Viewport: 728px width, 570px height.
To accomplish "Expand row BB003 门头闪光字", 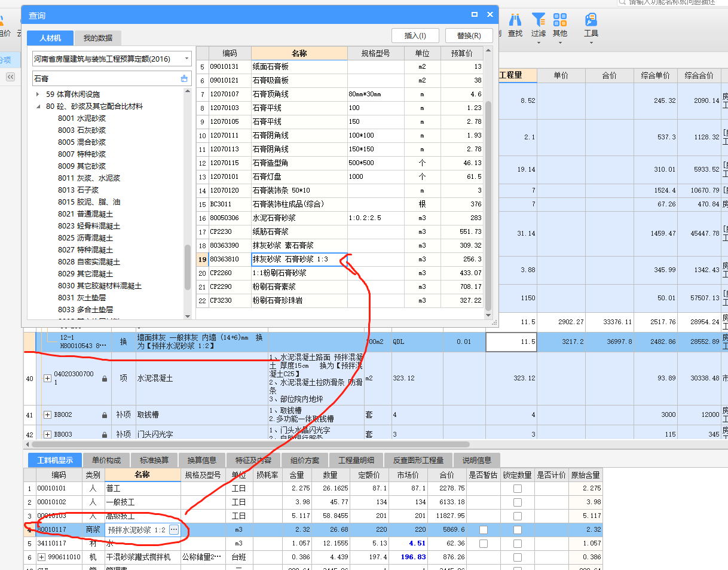I will pos(47,434).
